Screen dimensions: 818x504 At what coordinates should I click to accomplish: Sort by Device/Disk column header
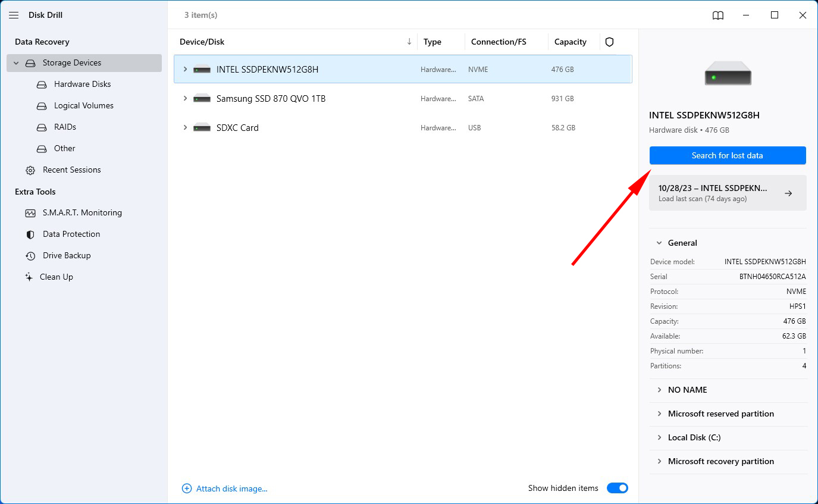click(x=202, y=42)
